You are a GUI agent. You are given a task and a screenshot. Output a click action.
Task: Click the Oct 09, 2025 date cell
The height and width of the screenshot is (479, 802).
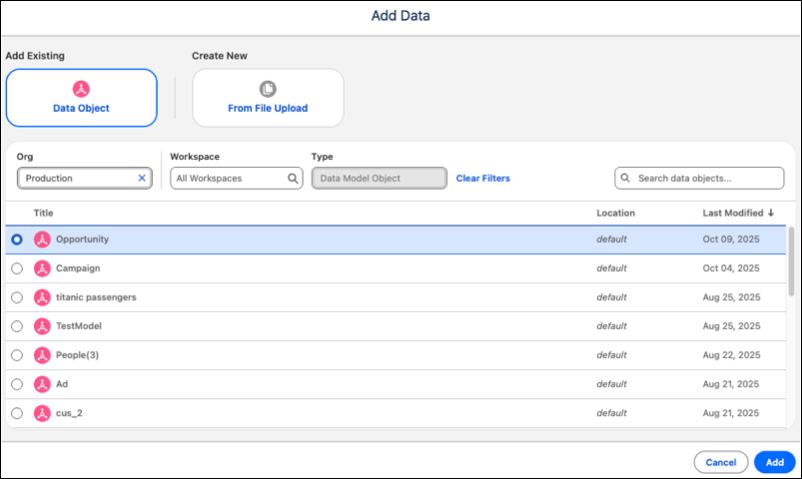tap(731, 239)
